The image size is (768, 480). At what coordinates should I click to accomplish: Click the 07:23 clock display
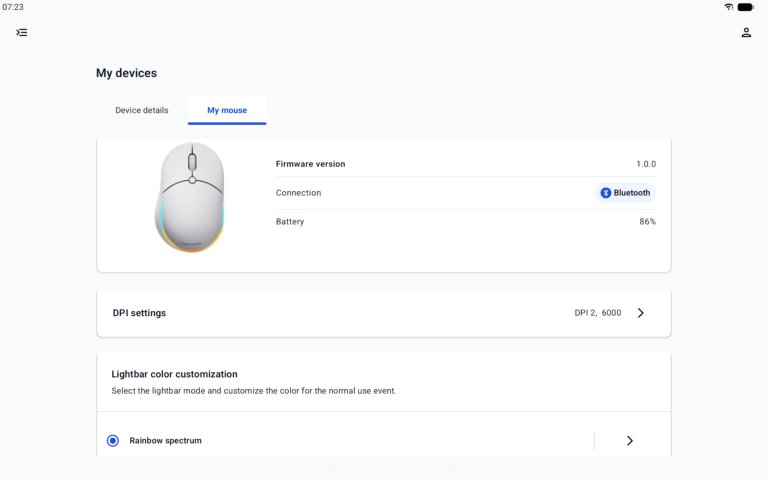pyautogui.click(x=13, y=7)
